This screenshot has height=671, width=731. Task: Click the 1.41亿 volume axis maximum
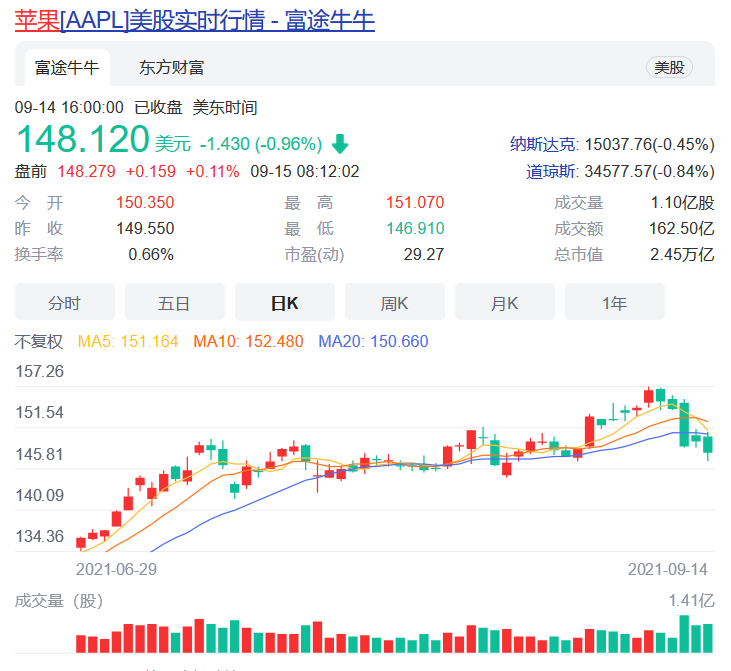pos(691,601)
